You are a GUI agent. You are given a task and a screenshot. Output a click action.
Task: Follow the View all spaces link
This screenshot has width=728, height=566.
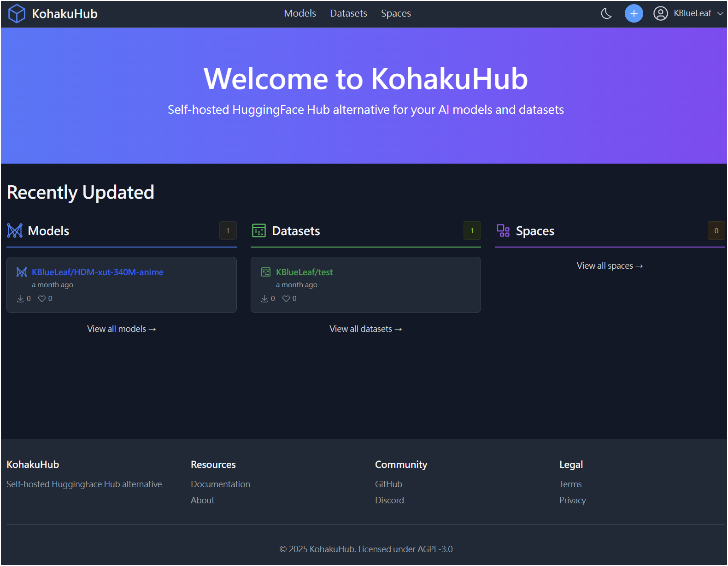pyautogui.click(x=610, y=265)
